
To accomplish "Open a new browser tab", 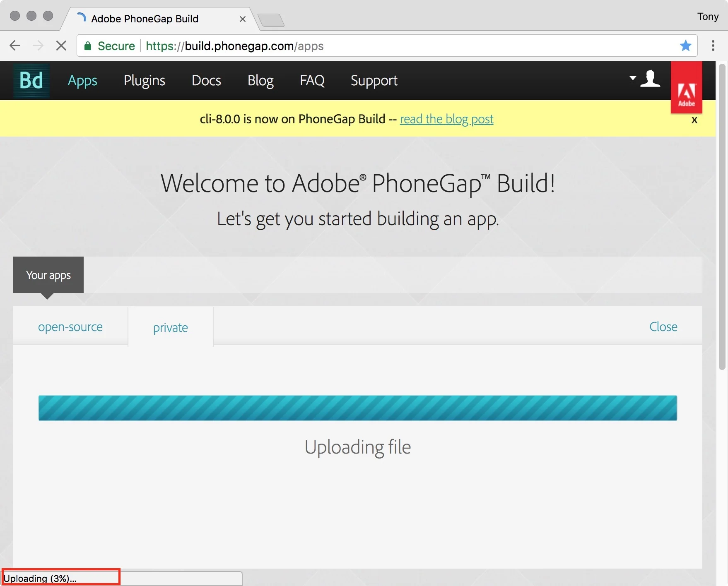I will tap(271, 20).
